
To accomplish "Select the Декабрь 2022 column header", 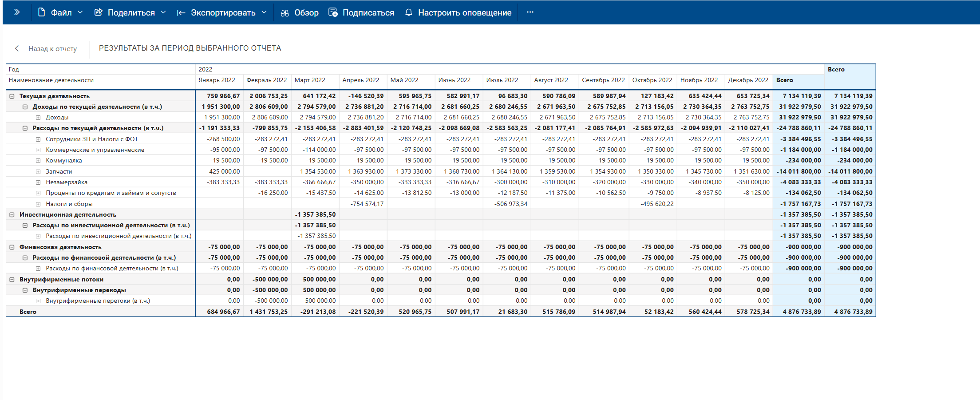I will [748, 80].
